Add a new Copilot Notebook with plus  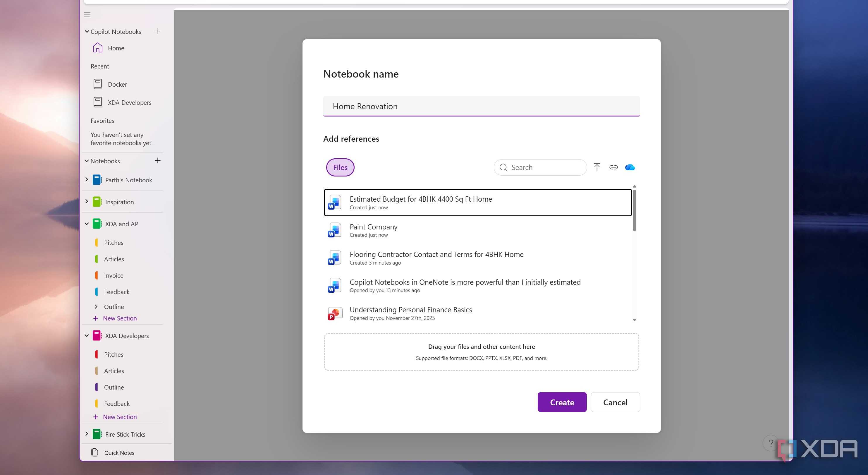point(157,31)
